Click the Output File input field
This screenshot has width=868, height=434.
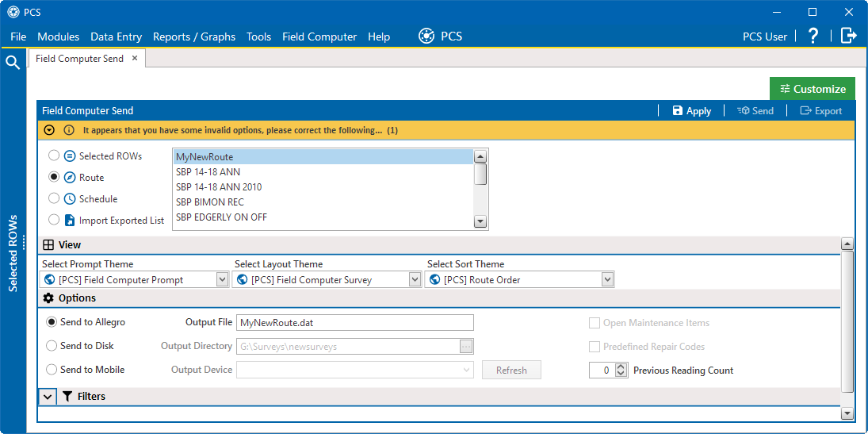pyautogui.click(x=355, y=322)
